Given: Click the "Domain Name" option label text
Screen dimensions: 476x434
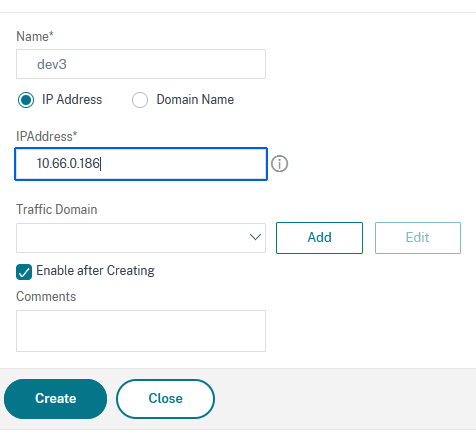Looking at the screenshot, I should (195, 100).
